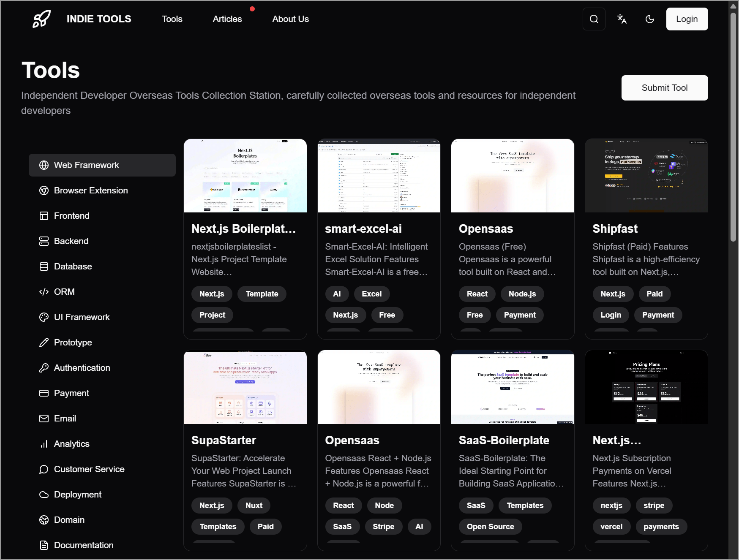Open the search icon button
Screen dimensions: 739x560
tap(594, 19)
